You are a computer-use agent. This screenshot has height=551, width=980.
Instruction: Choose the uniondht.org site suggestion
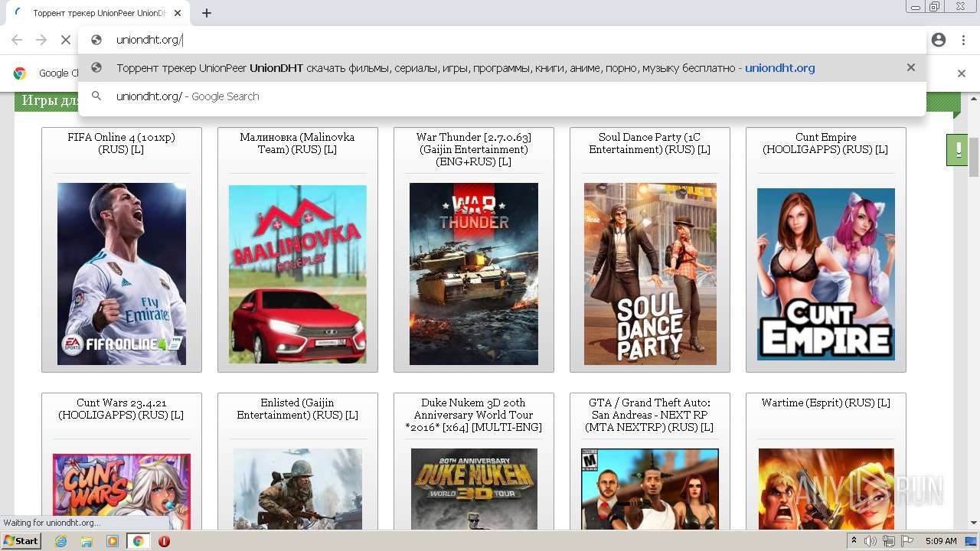tap(501, 67)
